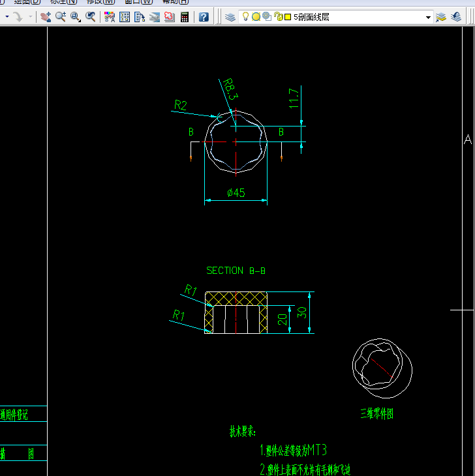
Task: Toggle layer freeze sun icon
Action: 256,17
